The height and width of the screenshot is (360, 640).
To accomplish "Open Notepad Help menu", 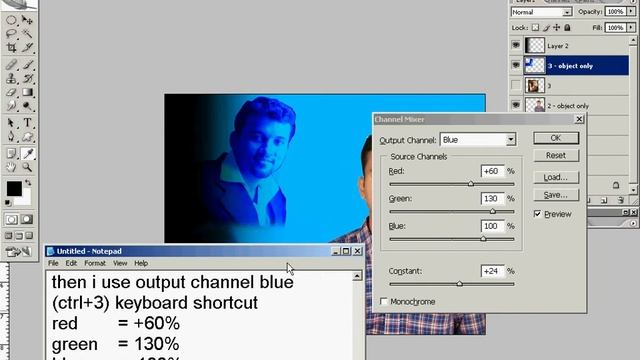I will 141,263.
